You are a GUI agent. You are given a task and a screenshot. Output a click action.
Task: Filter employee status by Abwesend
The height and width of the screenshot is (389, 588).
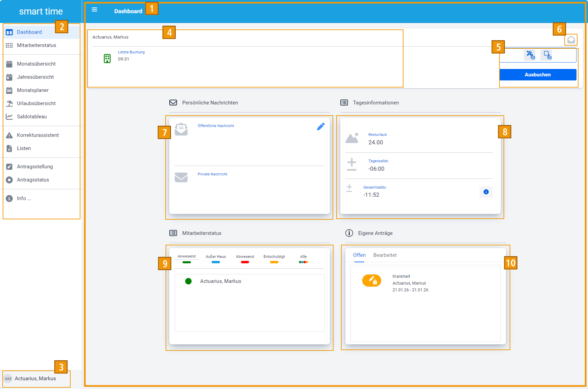[x=245, y=259]
